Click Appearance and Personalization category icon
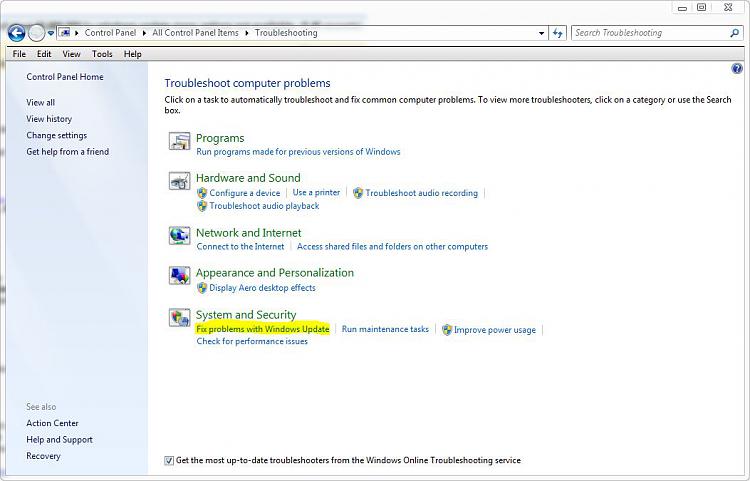Image resolution: width=750 pixels, height=481 pixels. click(179, 276)
